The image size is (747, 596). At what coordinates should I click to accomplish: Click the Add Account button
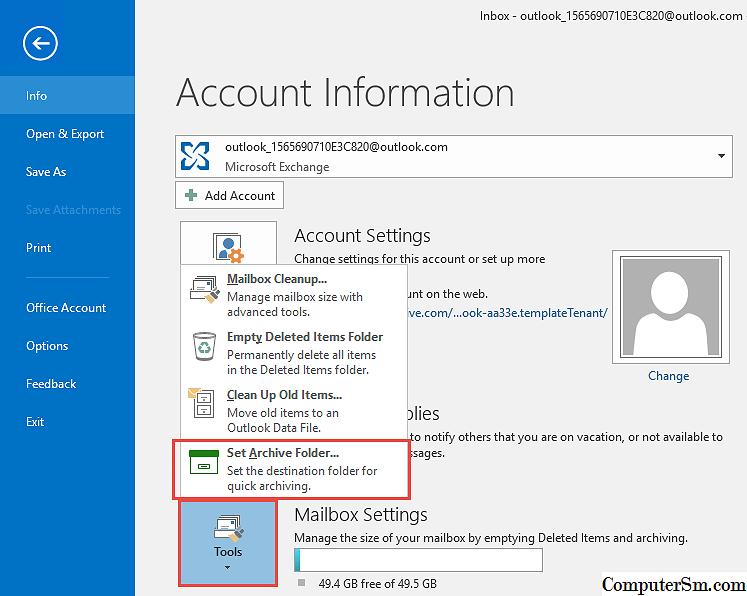(x=229, y=195)
